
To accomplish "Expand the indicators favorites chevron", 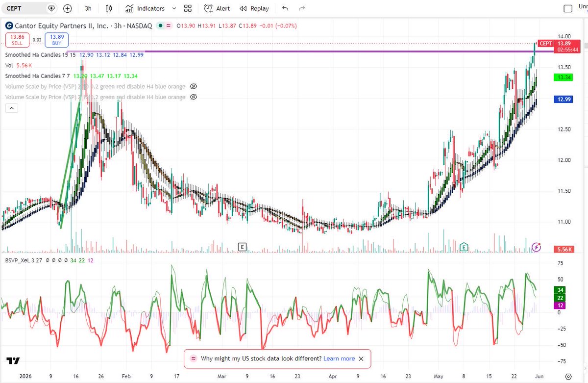I will pyautogui.click(x=174, y=8).
